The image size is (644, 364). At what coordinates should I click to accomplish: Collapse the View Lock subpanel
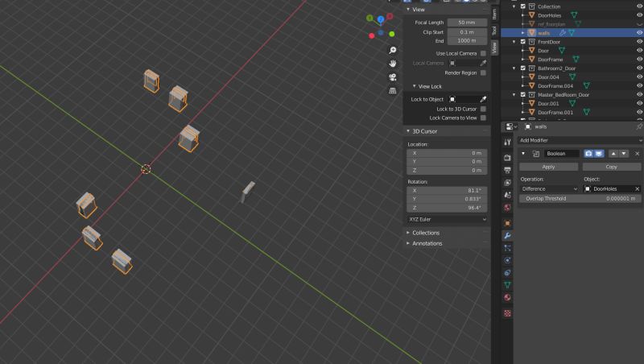[414, 86]
